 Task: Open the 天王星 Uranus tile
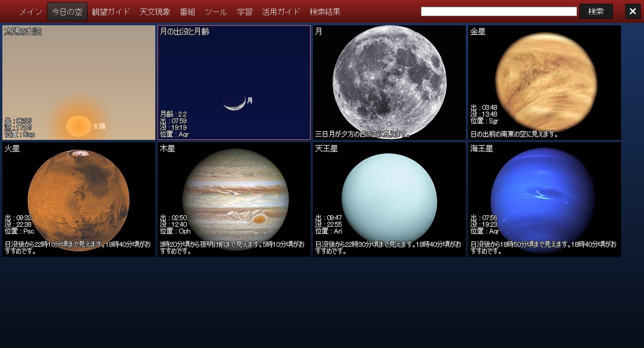tap(389, 200)
